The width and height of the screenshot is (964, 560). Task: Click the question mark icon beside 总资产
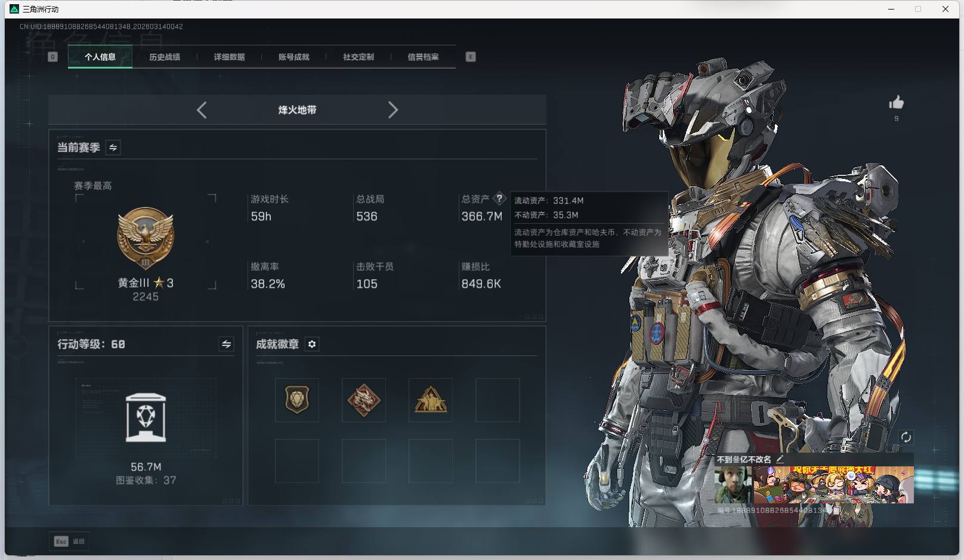coord(499,198)
